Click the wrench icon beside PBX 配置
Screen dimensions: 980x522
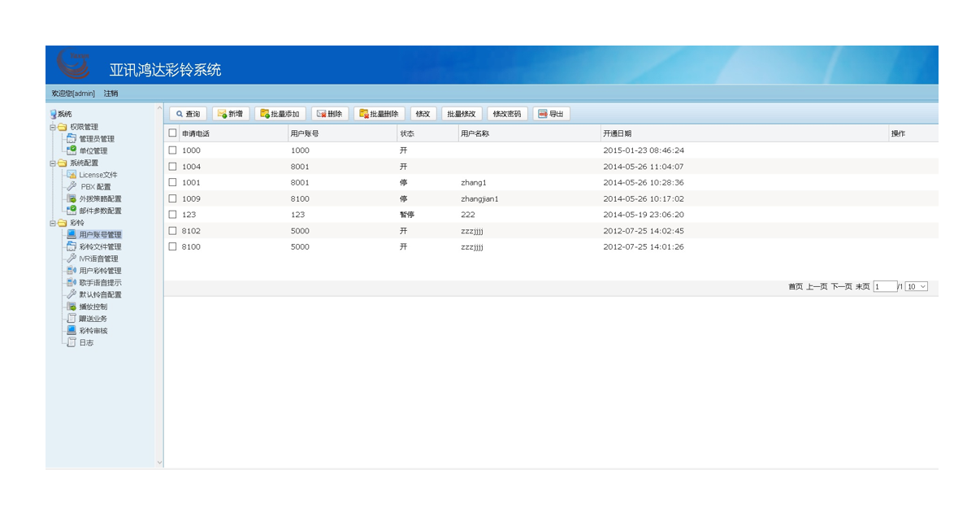72,187
